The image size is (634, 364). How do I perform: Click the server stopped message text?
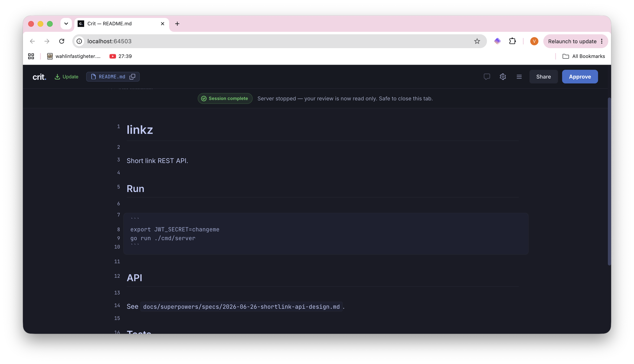345,99
